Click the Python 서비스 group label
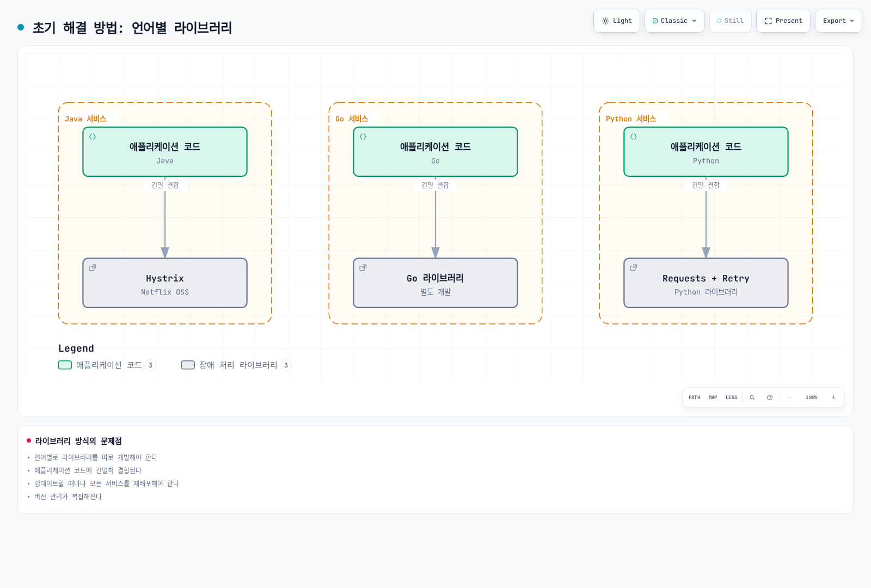This screenshot has width=871, height=588. [x=631, y=119]
